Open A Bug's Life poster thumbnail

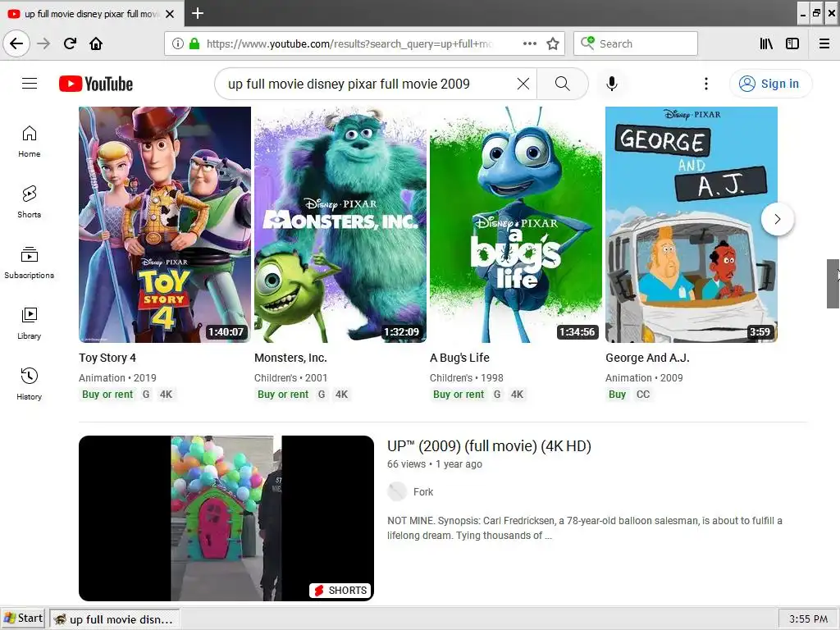point(516,225)
